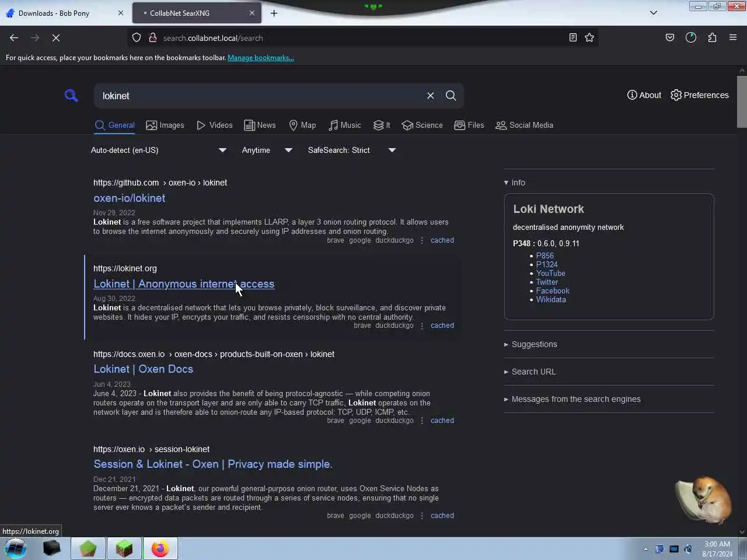The width and height of the screenshot is (747, 560).
Task: Select the General search category
Action: tap(115, 125)
